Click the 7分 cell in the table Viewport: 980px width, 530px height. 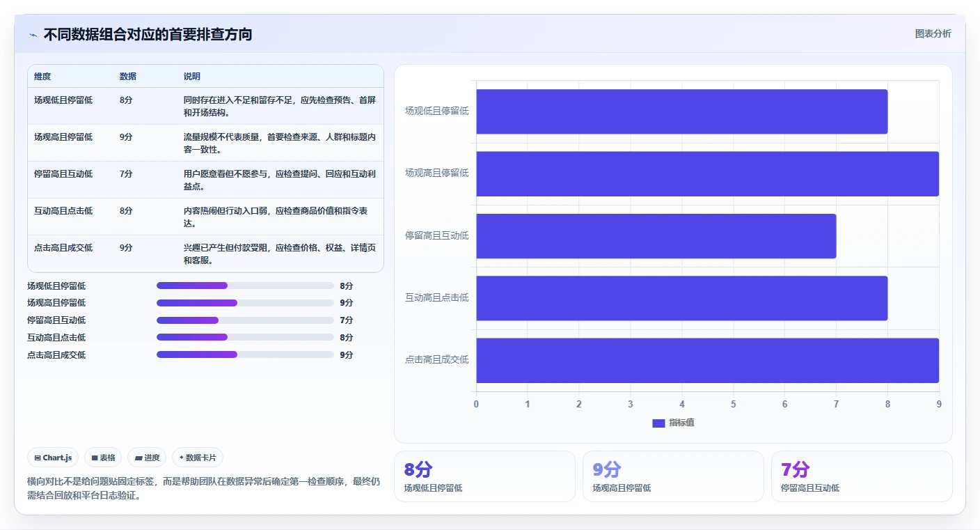(126, 174)
